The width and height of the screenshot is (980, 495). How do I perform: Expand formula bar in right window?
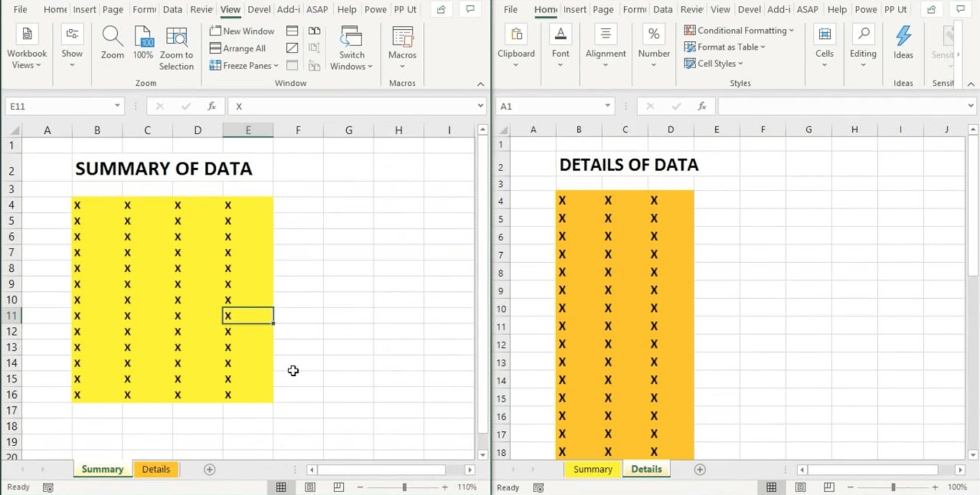(x=971, y=106)
